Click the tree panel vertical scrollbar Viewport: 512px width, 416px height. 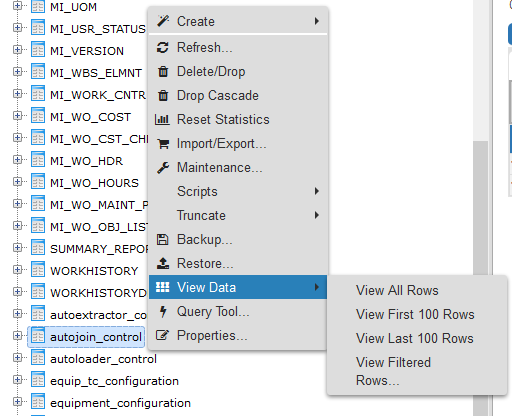[480, 278]
